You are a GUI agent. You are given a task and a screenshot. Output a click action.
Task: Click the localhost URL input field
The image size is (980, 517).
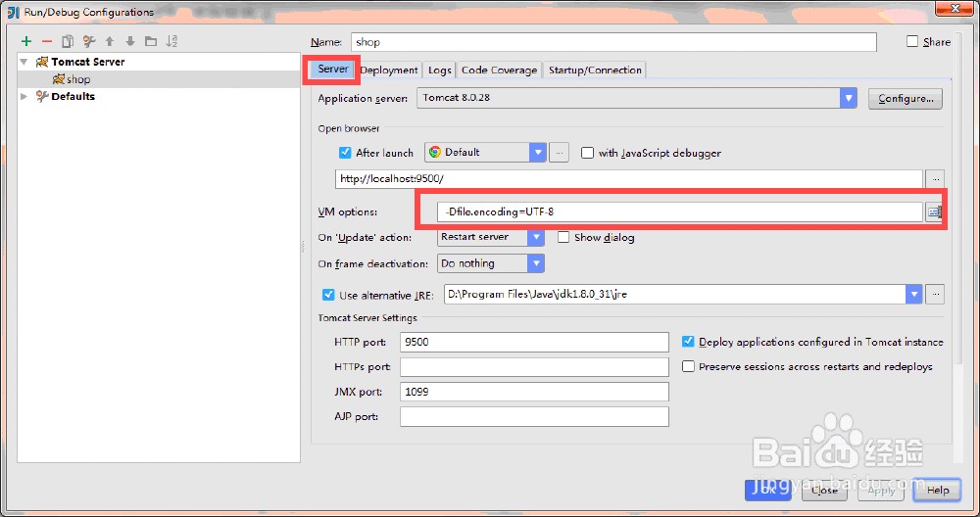click(629, 178)
